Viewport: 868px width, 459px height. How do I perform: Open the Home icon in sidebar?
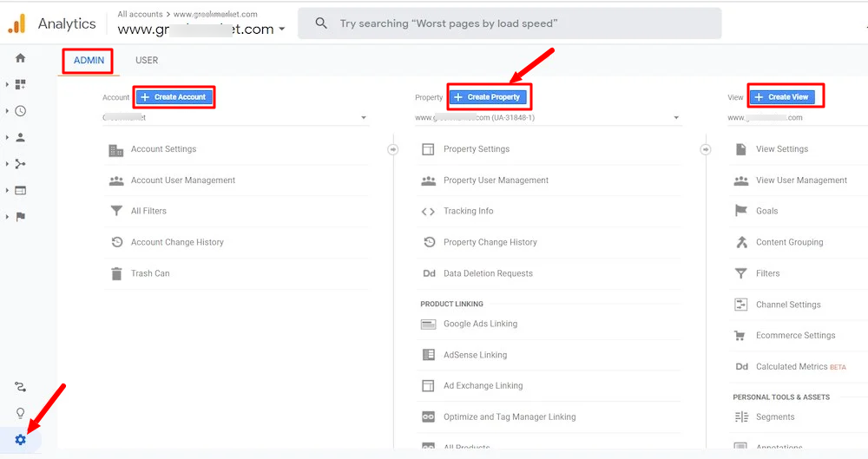pyautogui.click(x=21, y=58)
